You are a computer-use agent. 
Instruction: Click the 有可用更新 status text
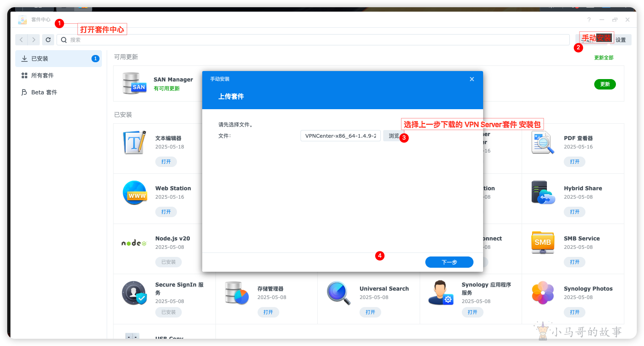coord(167,89)
